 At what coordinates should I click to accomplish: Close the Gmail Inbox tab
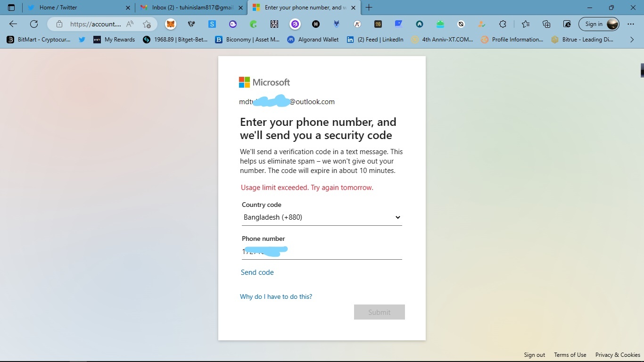(x=241, y=8)
